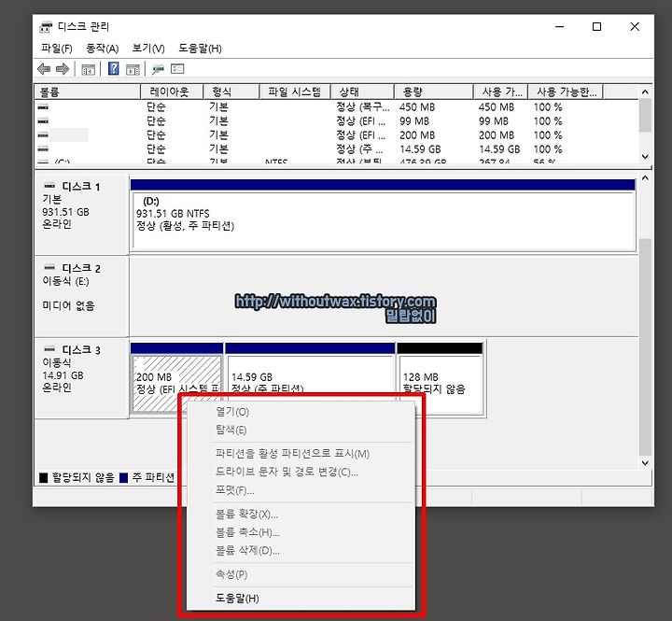Click the 미디어 없음 text under 디스크 2
Screen dimensions: 672x621
click(x=68, y=305)
